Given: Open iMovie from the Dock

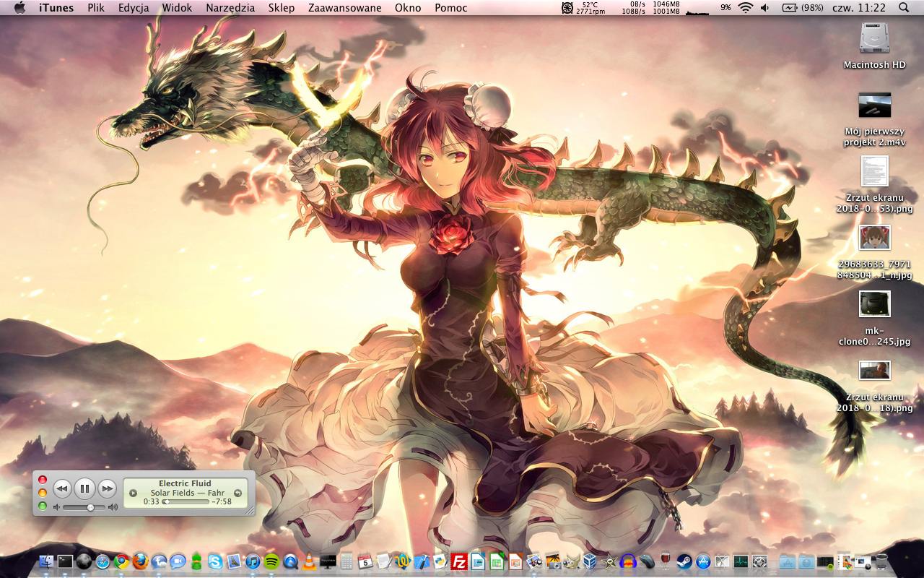Looking at the screenshot, I should (609, 561).
